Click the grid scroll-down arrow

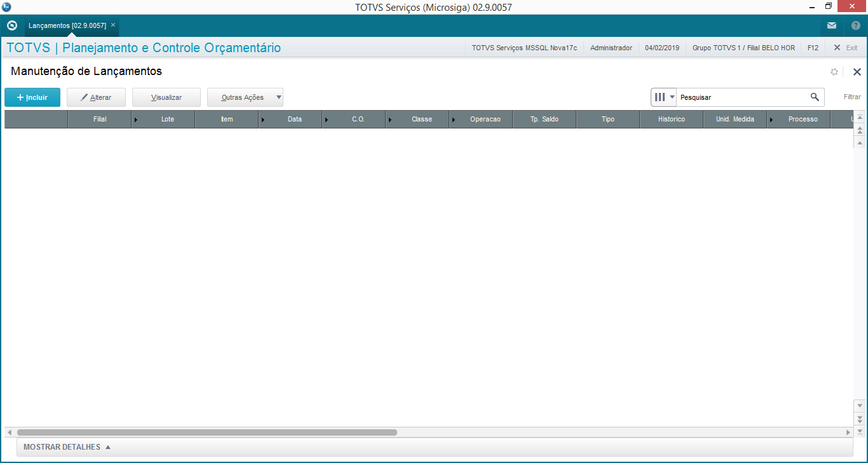click(x=860, y=406)
